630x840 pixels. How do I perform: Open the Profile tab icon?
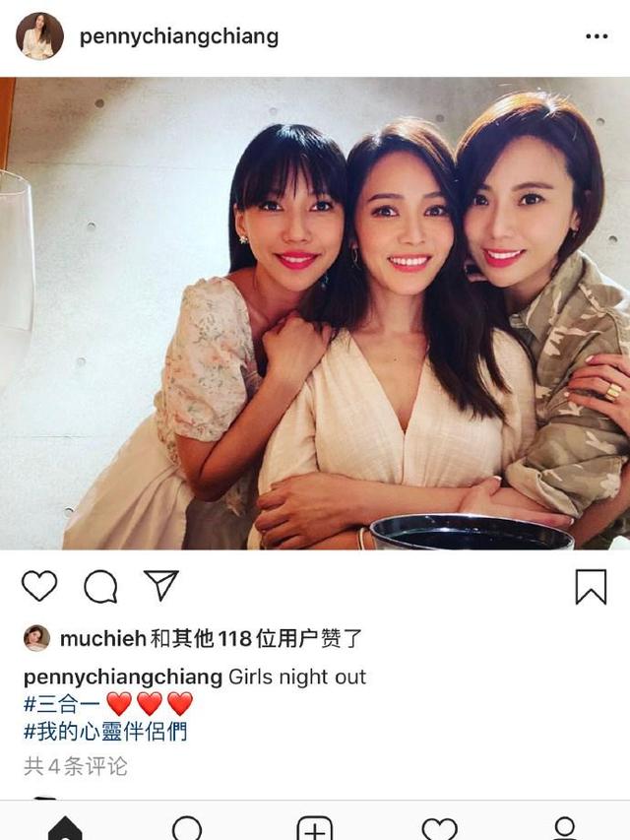click(x=565, y=828)
